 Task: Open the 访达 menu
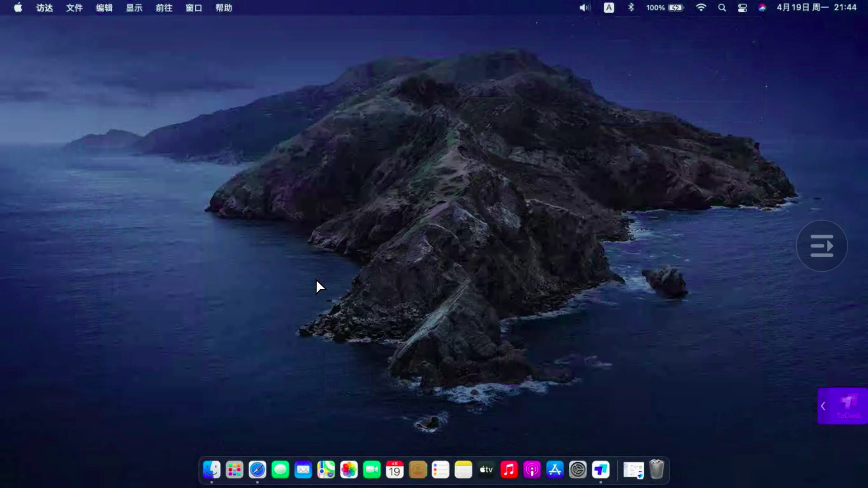[45, 8]
